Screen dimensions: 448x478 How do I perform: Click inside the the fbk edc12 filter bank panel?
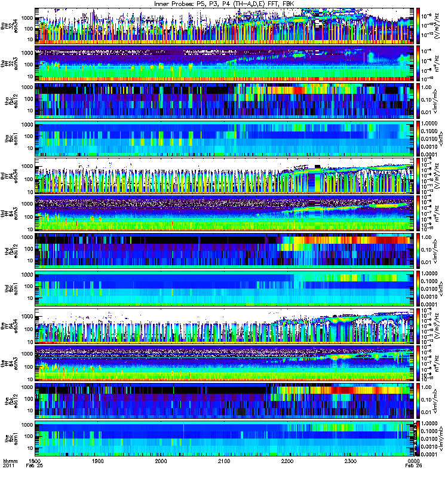224,401
